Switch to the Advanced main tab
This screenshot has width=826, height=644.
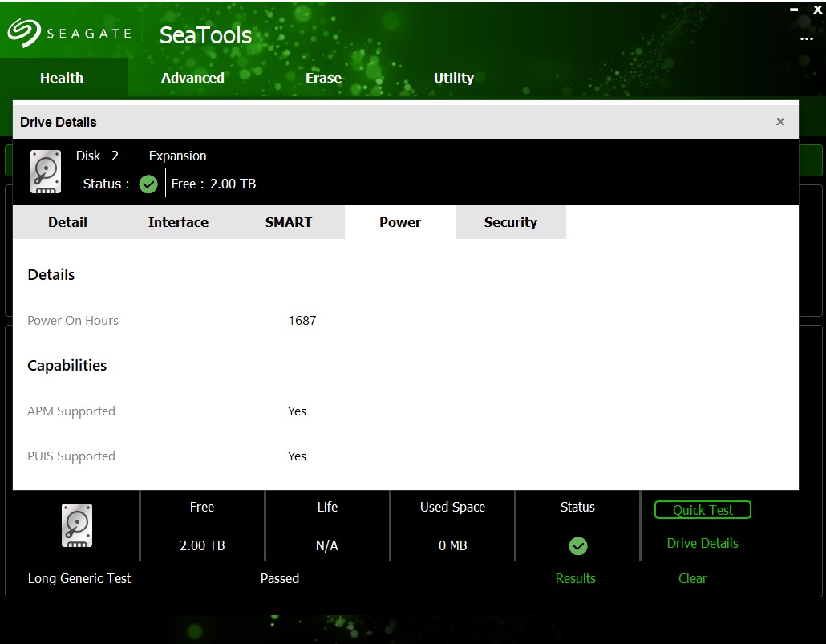coord(192,78)
